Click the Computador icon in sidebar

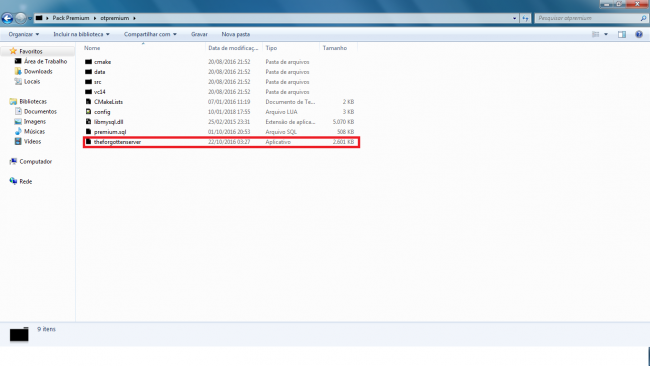click(x=13, y=162)
